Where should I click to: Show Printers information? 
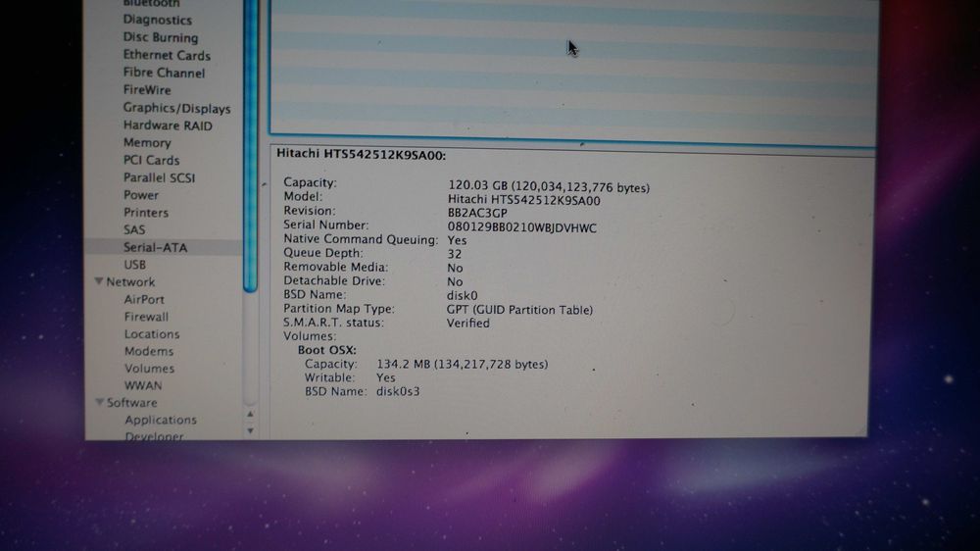[146, 213]
